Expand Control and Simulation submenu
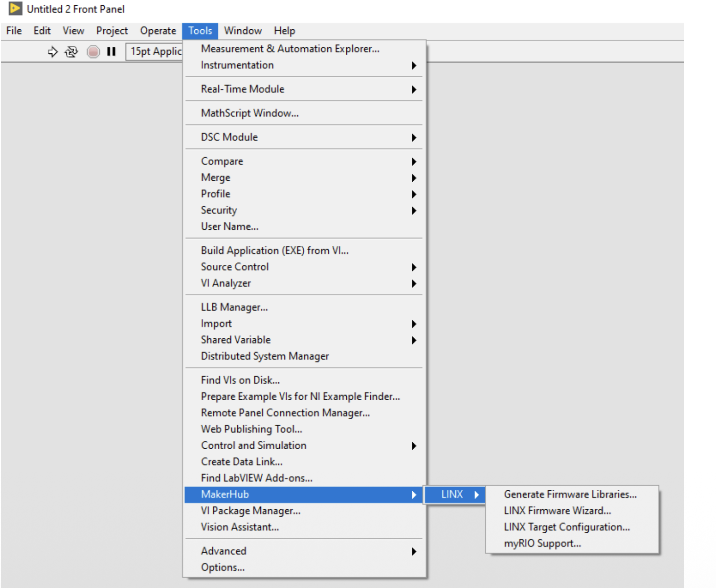This screenshot has width=716, height=588. [304, 445]
